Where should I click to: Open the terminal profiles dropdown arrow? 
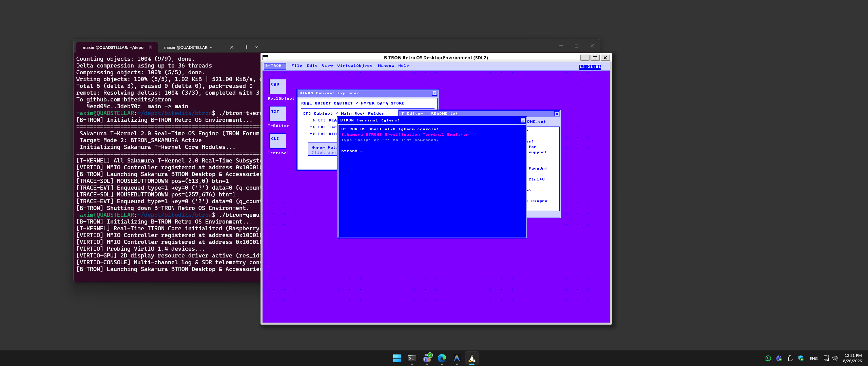256,47
